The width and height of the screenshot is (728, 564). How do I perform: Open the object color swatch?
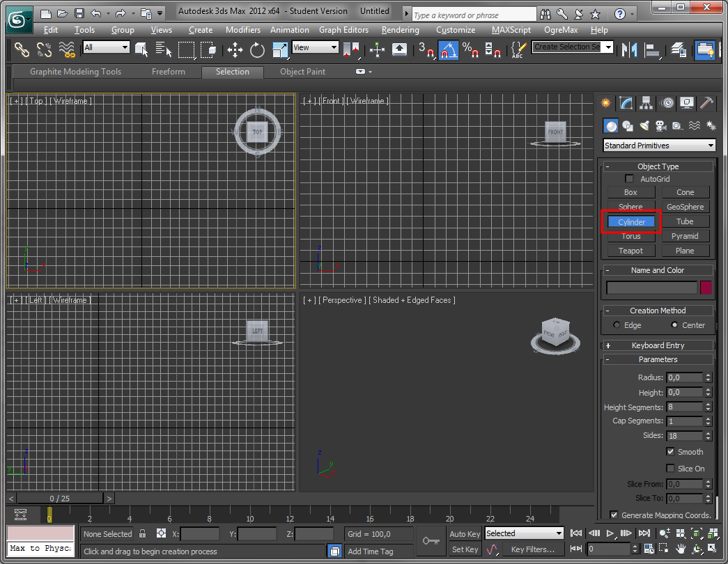[x=705, y=287]
